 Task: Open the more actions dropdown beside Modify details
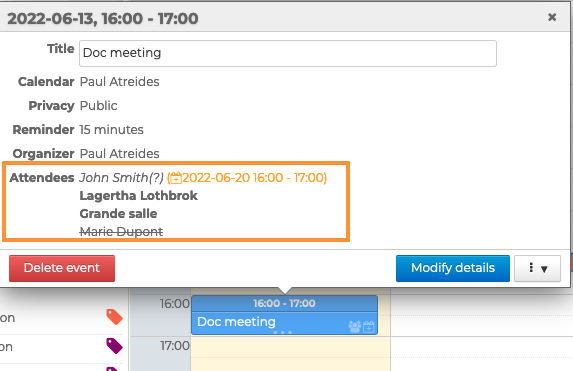tap(537, 268)
